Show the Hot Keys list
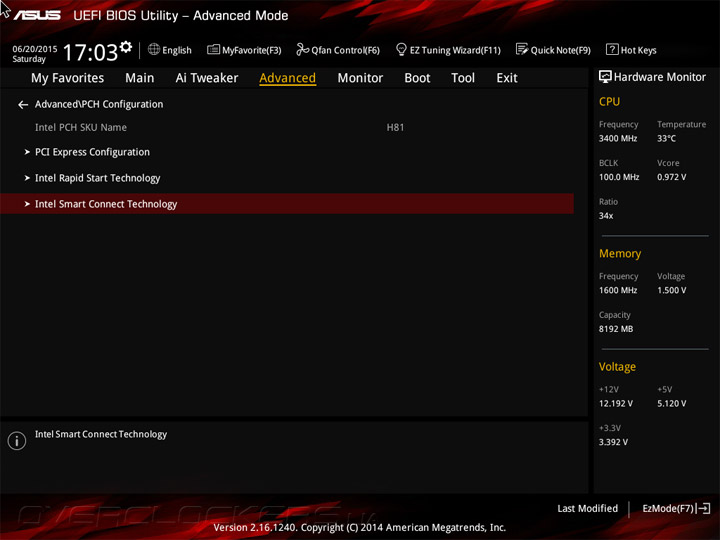This screenshot has width=720, height=540. [x=631, y=50]
